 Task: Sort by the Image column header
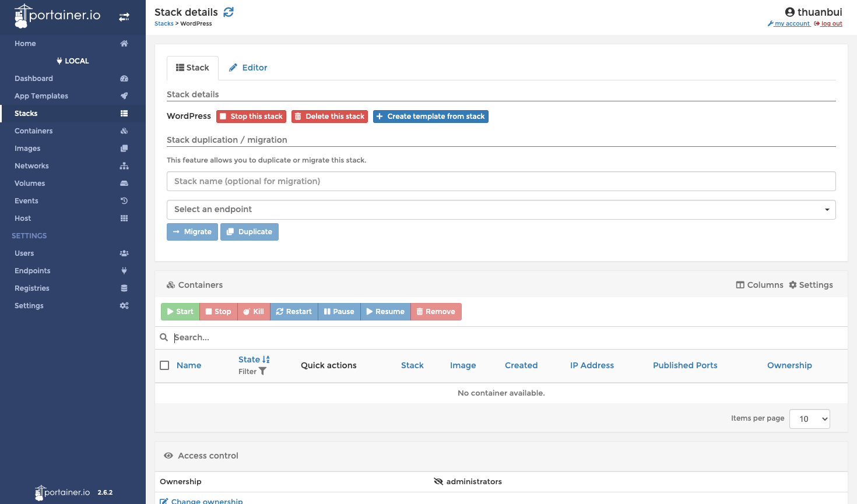pos(463,365)
